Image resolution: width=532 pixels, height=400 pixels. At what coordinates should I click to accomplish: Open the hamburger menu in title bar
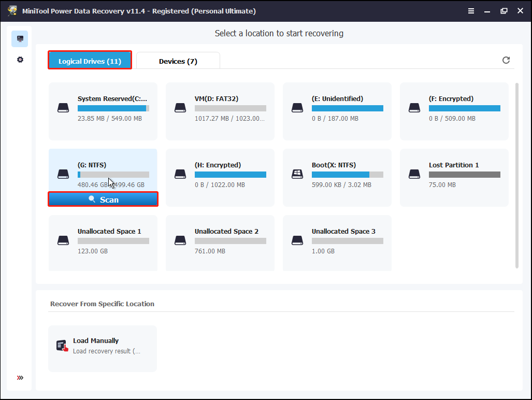point(471,11)
